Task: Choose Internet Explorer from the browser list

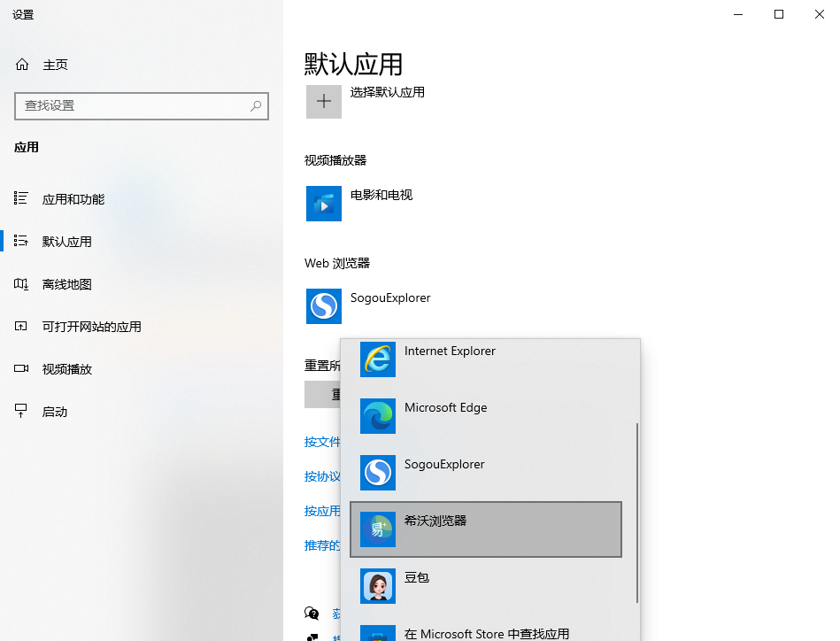Action: tap(486, 359)
